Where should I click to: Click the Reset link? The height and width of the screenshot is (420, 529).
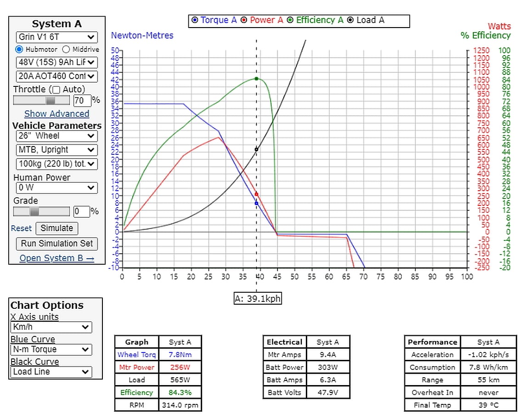coord(21,228)
